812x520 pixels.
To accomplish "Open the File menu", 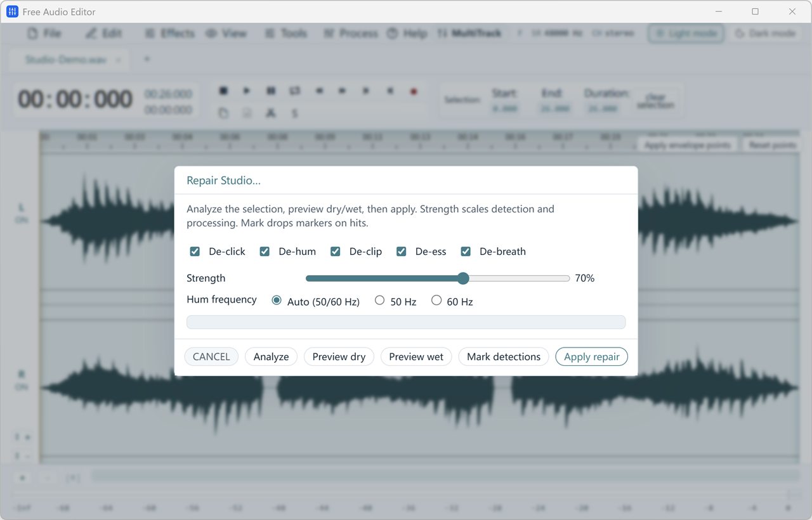I will click(x=44, y=34).
